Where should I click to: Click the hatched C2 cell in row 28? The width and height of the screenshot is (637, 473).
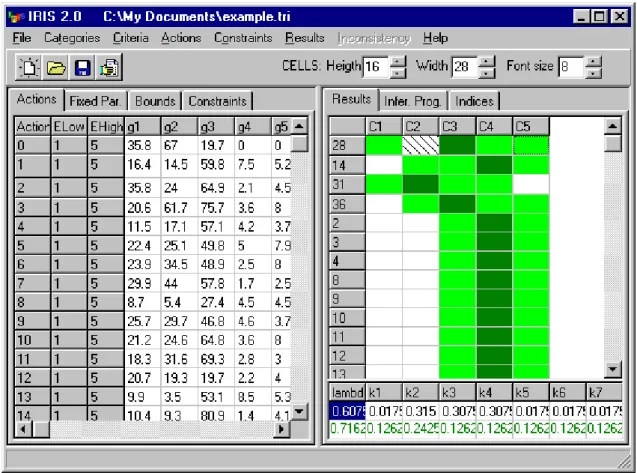[x=420, y=145]
